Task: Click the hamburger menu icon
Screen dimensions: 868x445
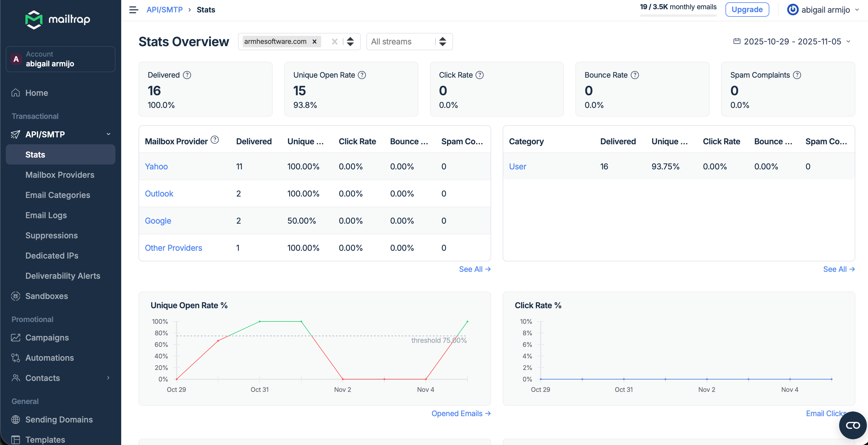Action: 133,10
